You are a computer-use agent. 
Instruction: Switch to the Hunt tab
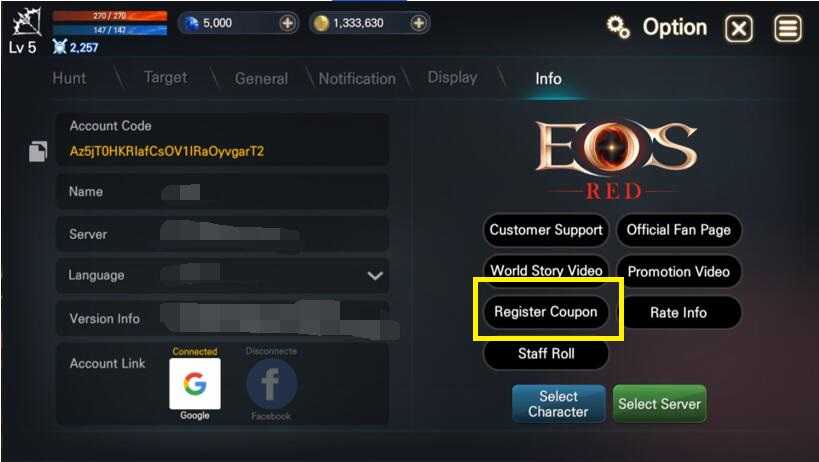pos(69,78)
